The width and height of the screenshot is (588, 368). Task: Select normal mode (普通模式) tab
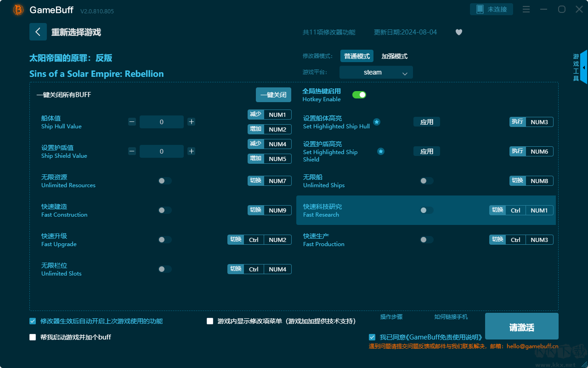357,56
